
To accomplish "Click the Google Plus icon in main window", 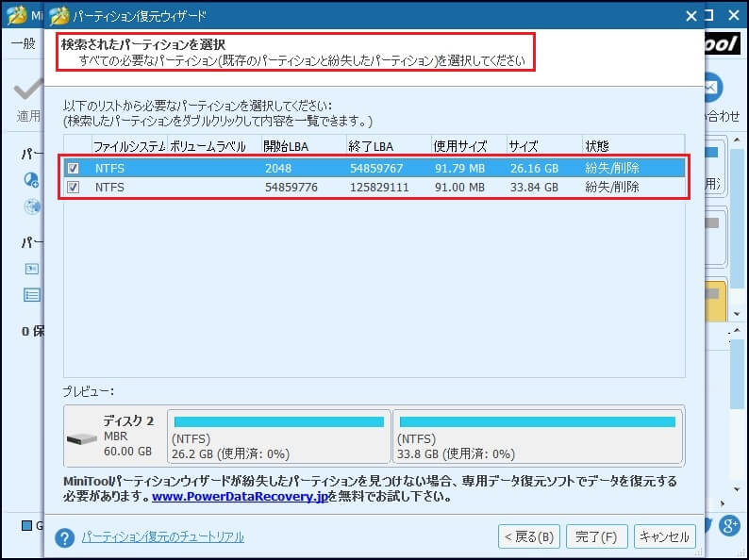I will 730,526.
